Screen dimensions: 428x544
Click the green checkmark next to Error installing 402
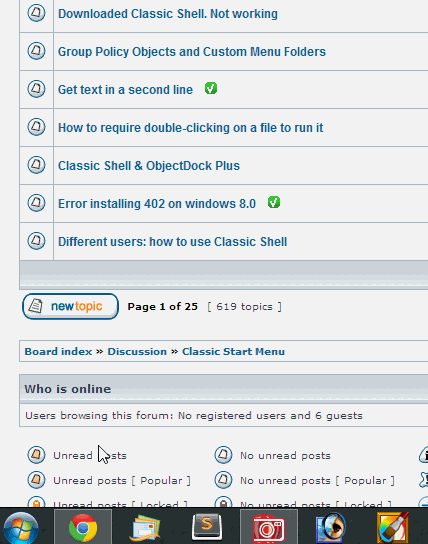274,202
